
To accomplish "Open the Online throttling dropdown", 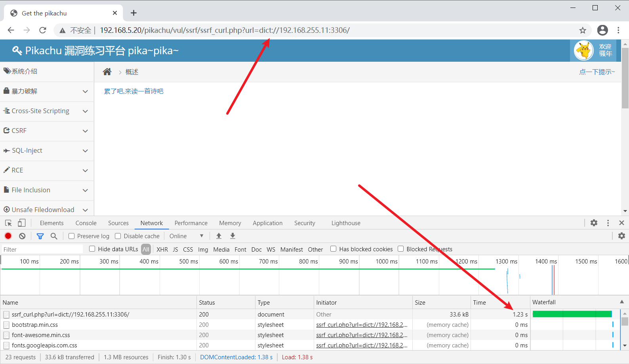I will pos(186,236).
